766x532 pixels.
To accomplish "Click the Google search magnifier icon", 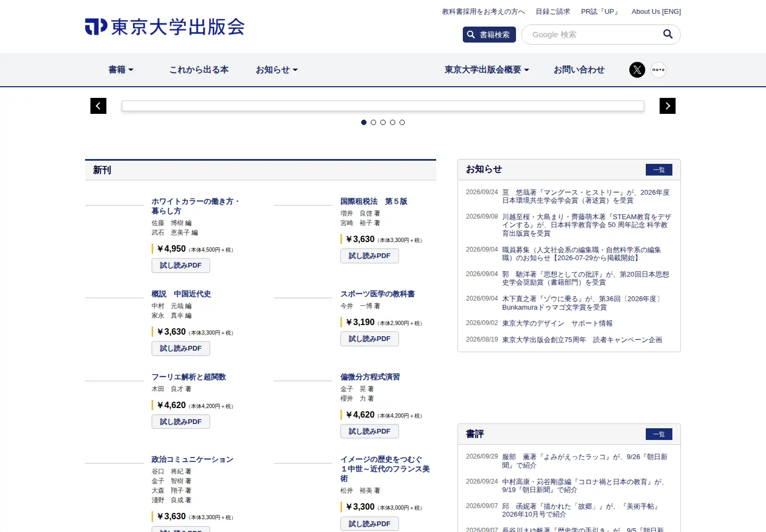I will [668, 35].
